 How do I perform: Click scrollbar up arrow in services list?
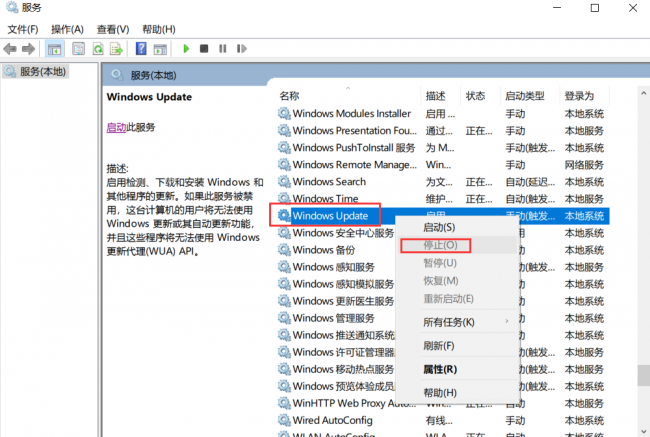pyautogui.click(x=643, y=93)
